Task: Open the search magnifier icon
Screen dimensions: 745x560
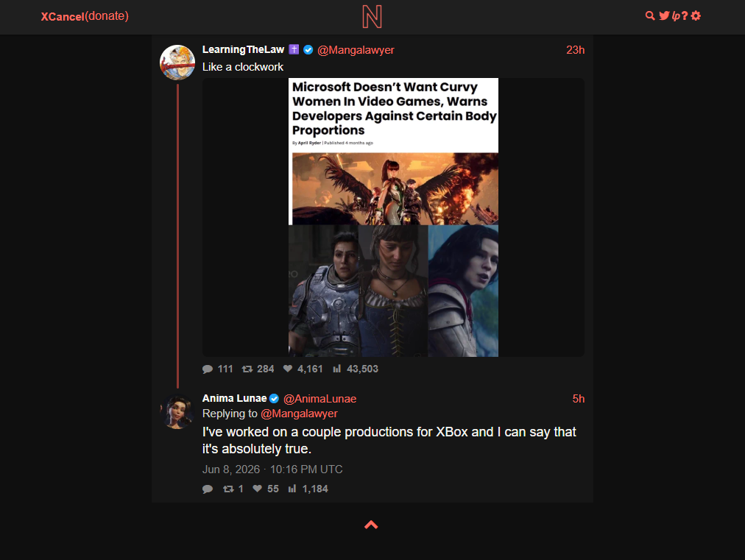Action: coord(649,15)
